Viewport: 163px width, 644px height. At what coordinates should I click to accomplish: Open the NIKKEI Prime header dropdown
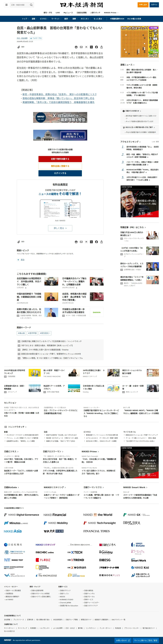click(x=111, y=12)
